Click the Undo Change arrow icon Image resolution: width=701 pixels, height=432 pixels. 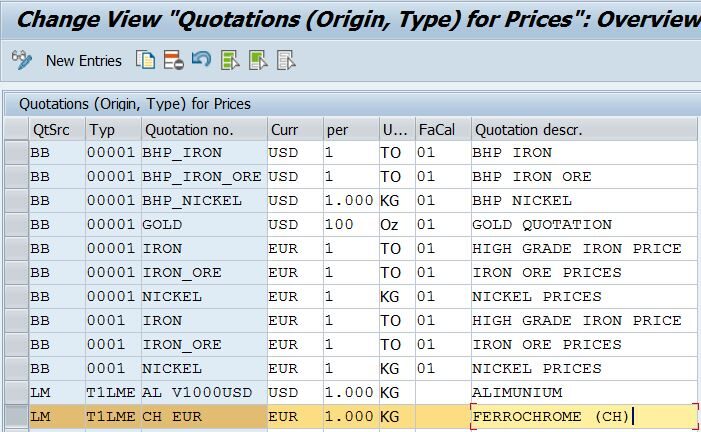pyautogui.click(x=201, y=61)
